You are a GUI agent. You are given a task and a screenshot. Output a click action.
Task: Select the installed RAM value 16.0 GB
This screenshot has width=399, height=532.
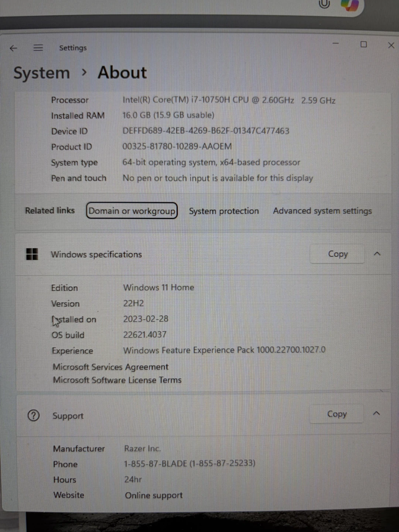coord(137,115)
